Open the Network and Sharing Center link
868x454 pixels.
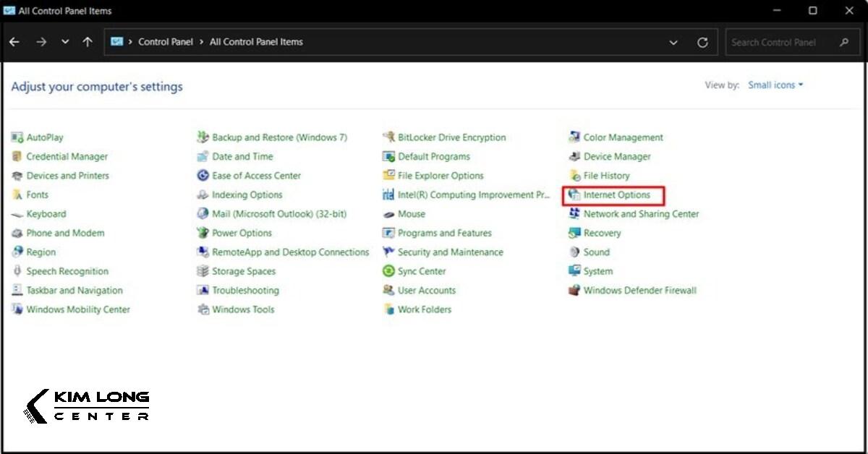point(641,214)
